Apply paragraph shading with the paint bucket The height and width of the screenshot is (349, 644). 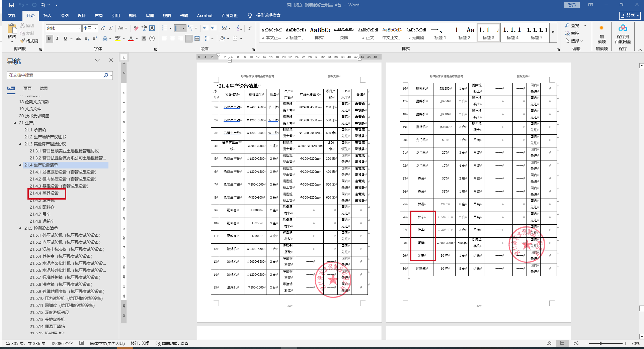point(222,38)
